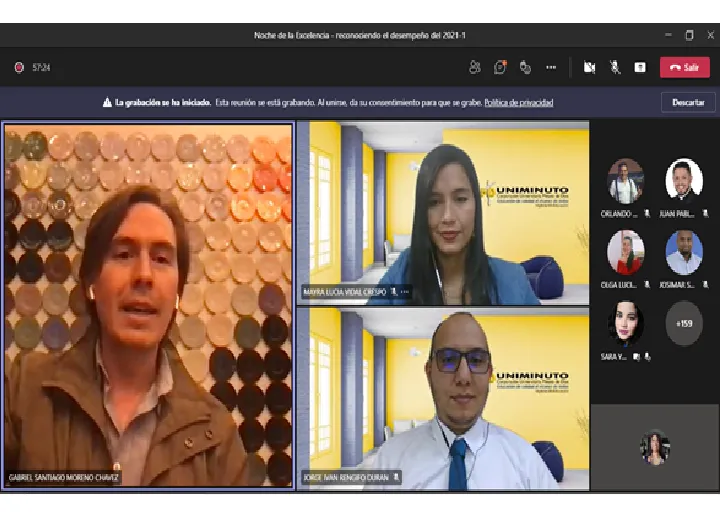The height and width of the screenshot is (528, 720).
Task: Open the participants panel icon
Action: pyautogui.click(x=475, y=67)
